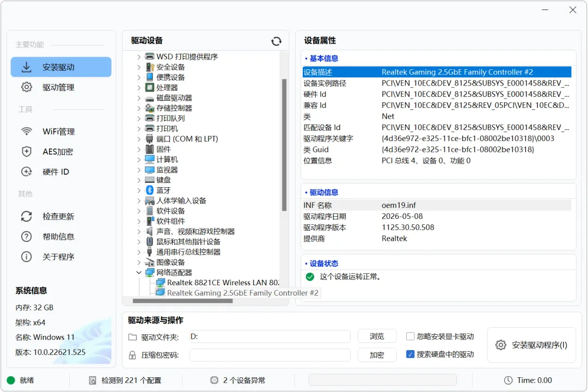Click the 安全设备 key icon
588x392 pixels.
point(150,67)
